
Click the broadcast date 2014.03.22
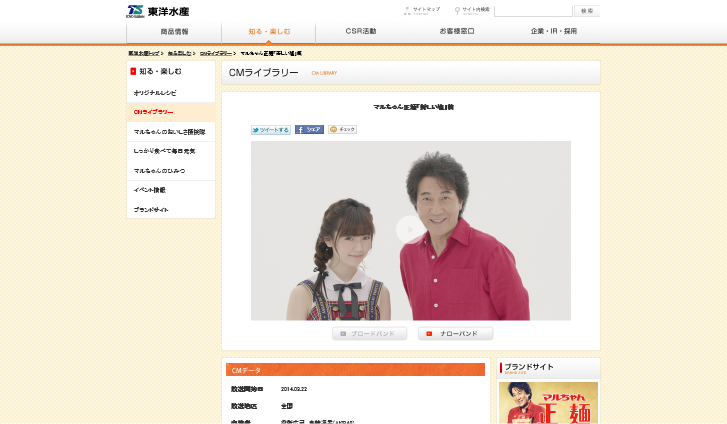[x=294, y=389]
